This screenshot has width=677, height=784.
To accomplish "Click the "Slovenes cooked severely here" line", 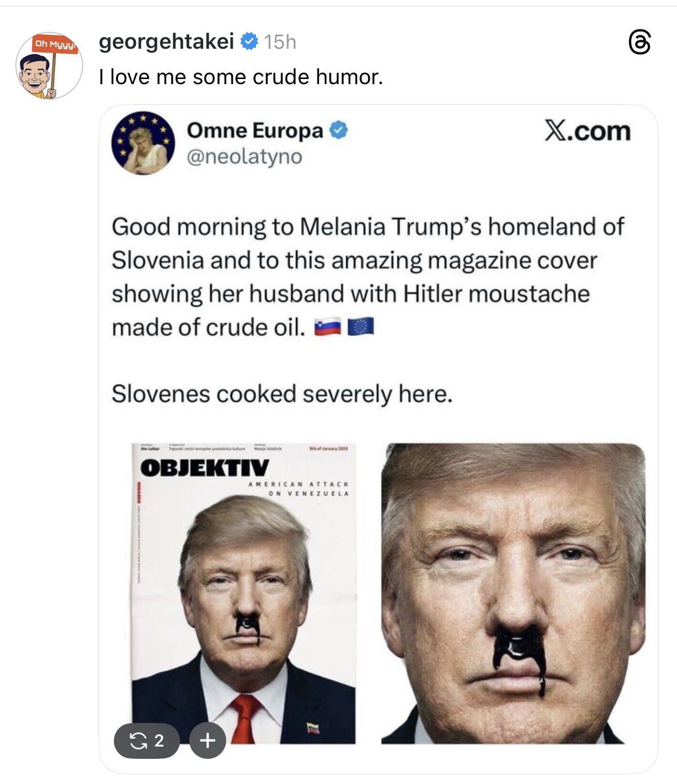I will pos(282,394).
